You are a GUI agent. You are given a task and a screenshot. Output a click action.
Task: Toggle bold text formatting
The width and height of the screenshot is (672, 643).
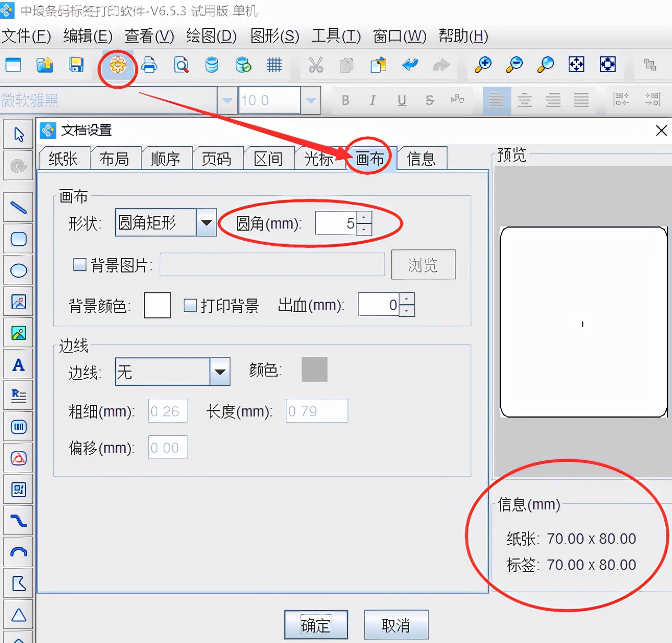tap(345, 100)
